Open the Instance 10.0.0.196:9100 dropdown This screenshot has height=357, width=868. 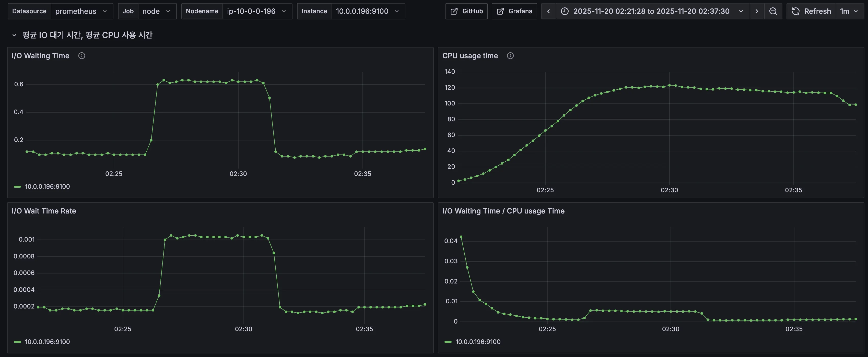368,11
